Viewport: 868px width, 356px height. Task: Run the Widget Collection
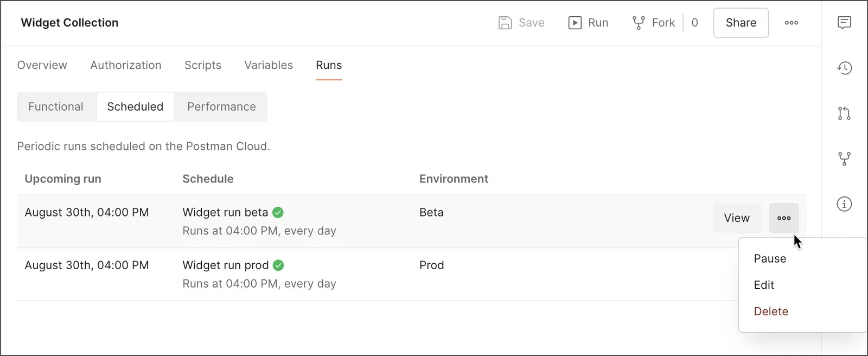tap(588, 23)
